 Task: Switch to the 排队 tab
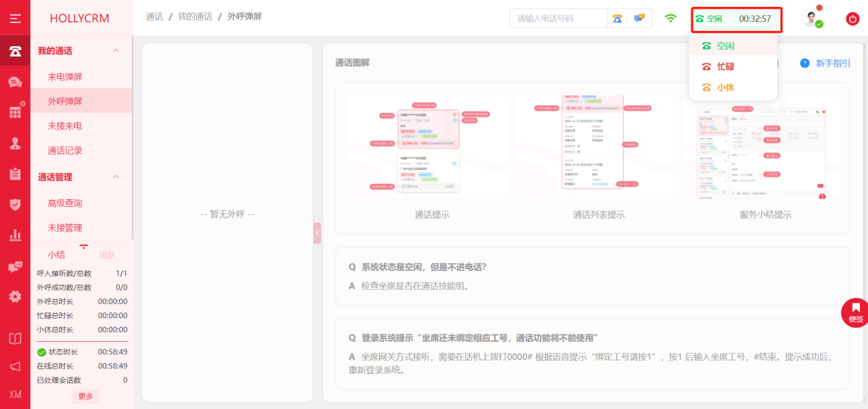(x=107, y=255)
